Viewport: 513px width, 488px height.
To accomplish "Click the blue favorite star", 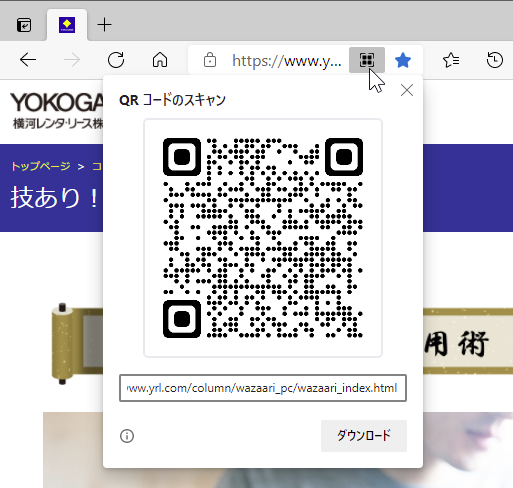I will (403, 60).
